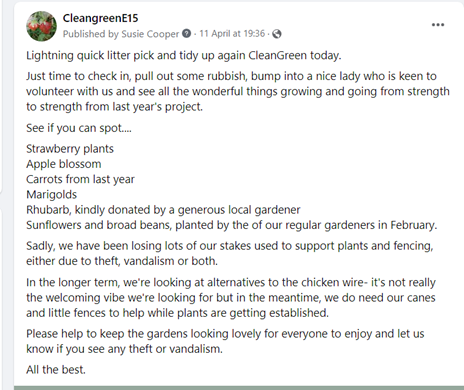Click the globe public audience icon
The width and height of the screenshot is (464, 390).
[277, 34]
